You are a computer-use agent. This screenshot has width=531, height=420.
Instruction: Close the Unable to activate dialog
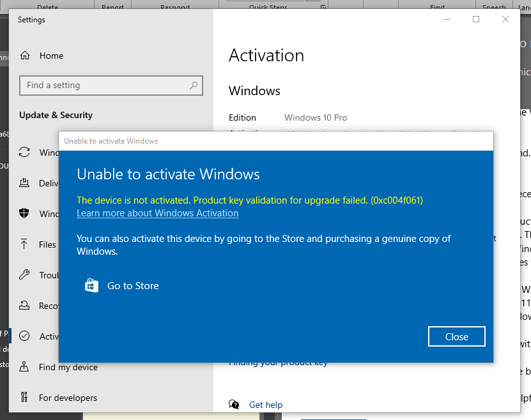tap(456, 336)
